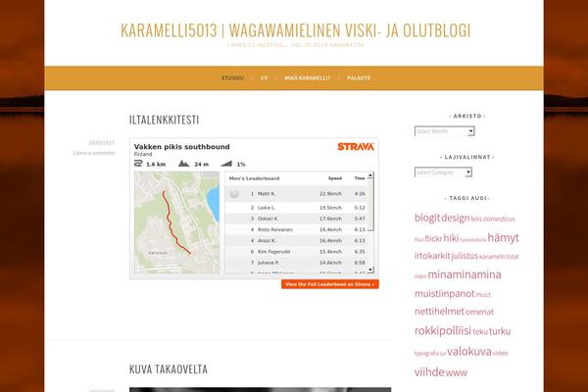Open the CV page in the menu
588x392 pixels.
[265, 78]
